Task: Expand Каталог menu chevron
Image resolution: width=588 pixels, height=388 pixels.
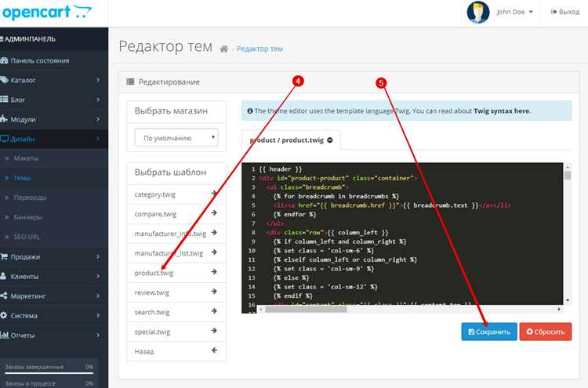Action: 98,80
